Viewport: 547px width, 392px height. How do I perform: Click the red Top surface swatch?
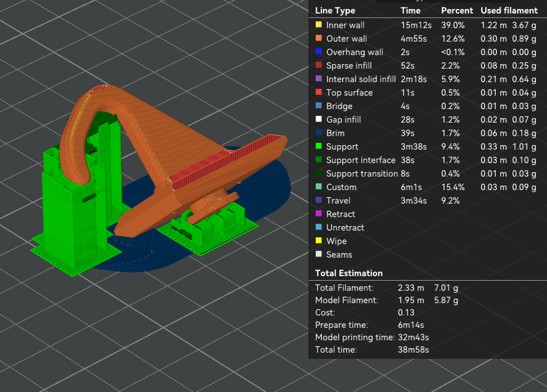319,92
